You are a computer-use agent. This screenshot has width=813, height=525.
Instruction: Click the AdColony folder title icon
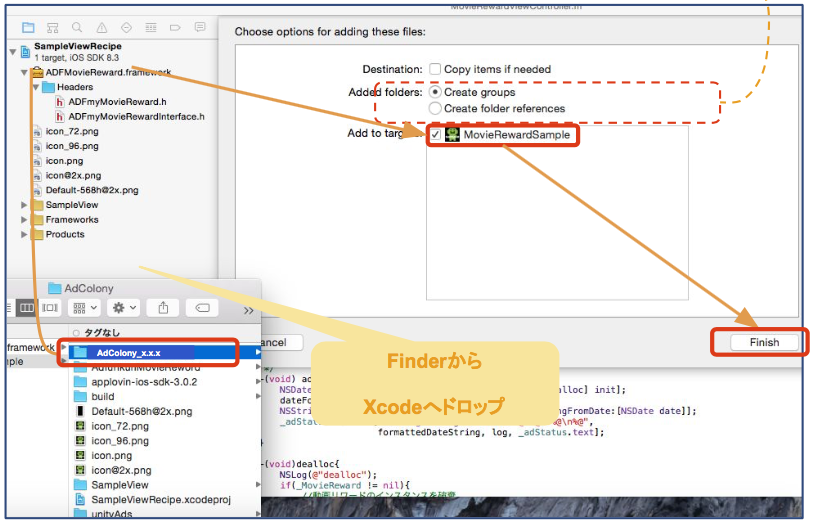[x=54, y=288]
